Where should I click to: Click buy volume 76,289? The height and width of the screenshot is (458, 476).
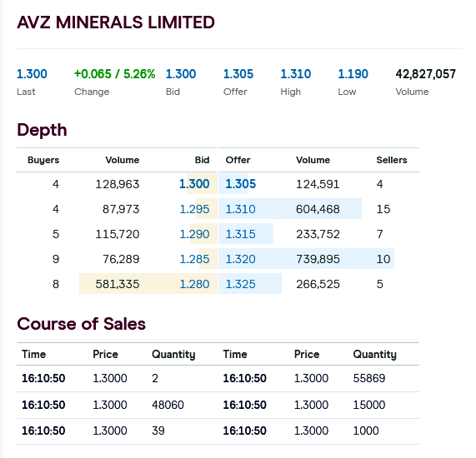[x=121, y=259]
